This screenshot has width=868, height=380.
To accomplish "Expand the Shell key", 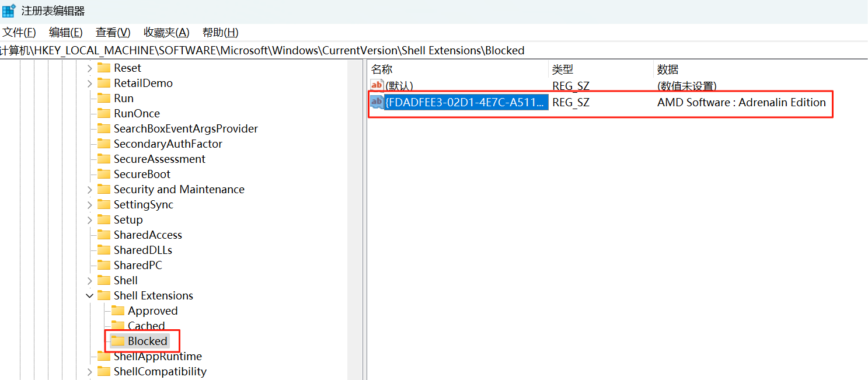I will (89, 281).
